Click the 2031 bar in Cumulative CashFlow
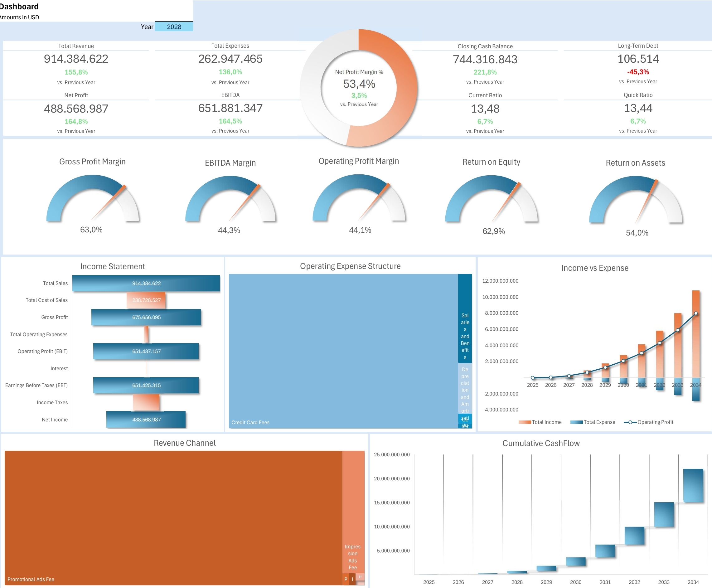 click(x=605, y=551)
